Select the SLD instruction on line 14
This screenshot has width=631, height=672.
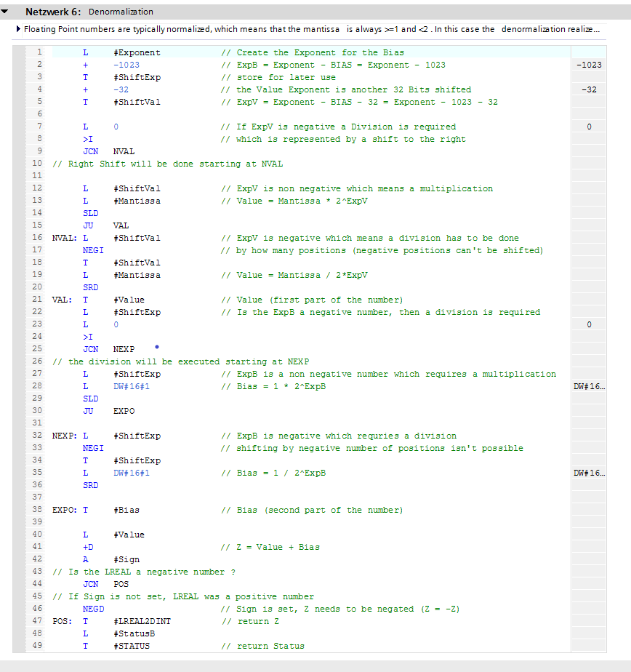click(x=90, y=213)
